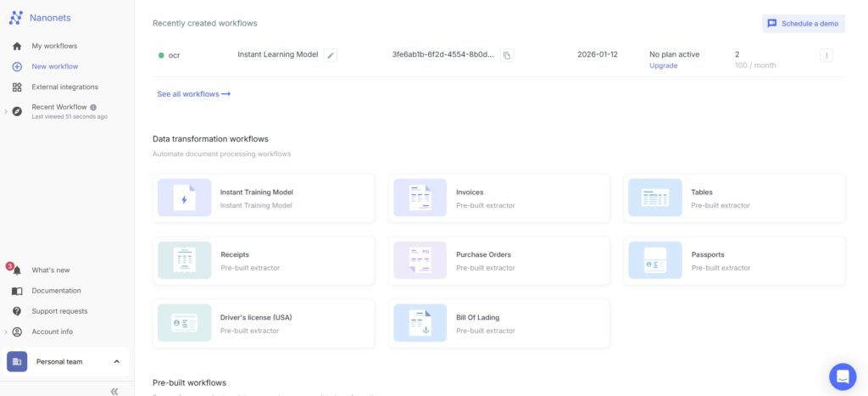The width and height of the screenshot is (868, 396).
Task: Click the Invoices document thumbnail
Action: pos(420,198)
